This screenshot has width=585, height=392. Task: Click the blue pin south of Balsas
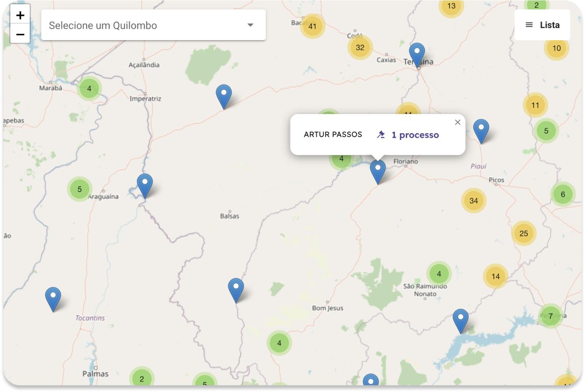236,290
